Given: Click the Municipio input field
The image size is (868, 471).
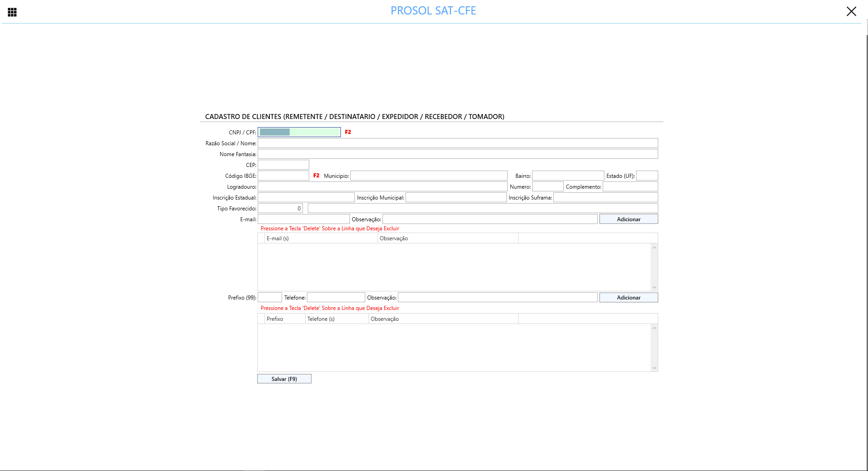Looking at the screenshot, I should point(429,176).
